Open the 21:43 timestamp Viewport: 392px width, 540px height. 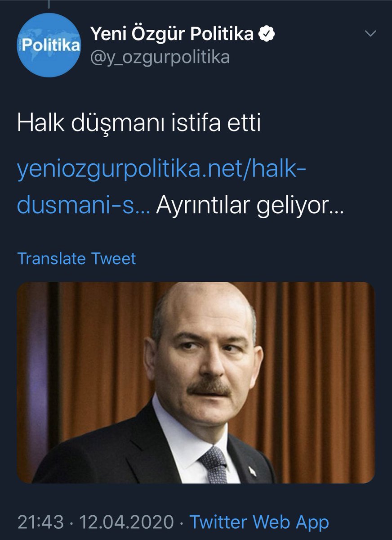pyautogui.click(x=41, y=522)
